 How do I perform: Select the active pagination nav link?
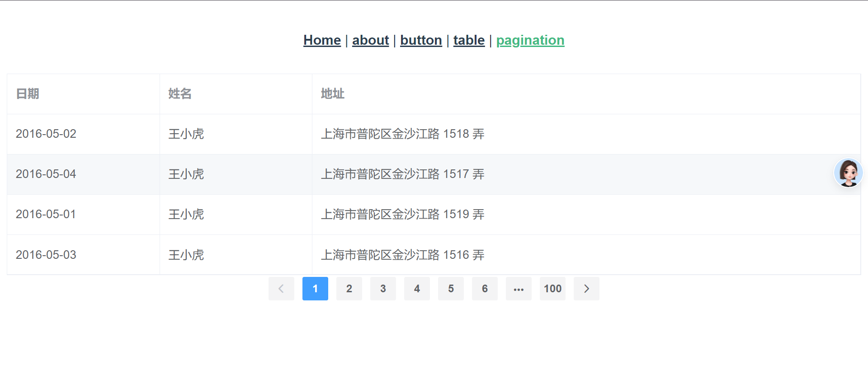click(x=530, y=40)
